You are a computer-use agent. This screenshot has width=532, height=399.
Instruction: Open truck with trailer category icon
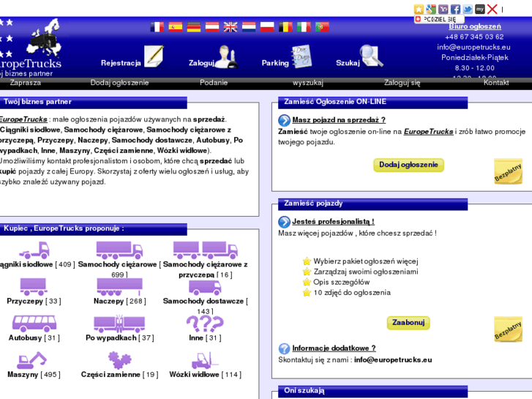pyautogui.click(x=206, y=250)
